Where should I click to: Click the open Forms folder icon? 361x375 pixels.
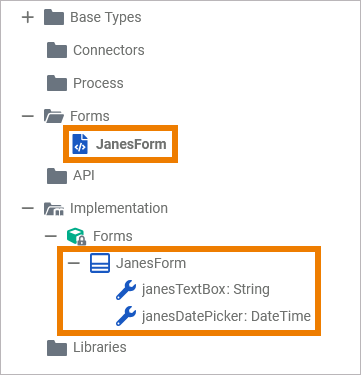(x=54, y=116)
